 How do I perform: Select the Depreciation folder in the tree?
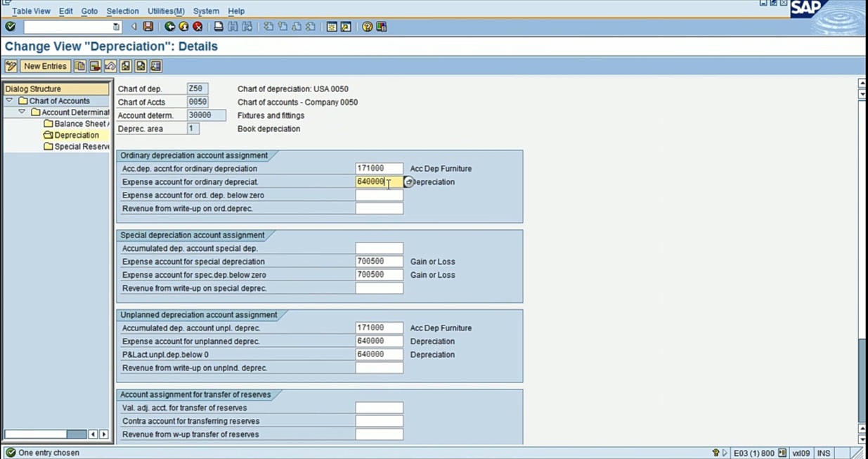click(x=71, y=135)
